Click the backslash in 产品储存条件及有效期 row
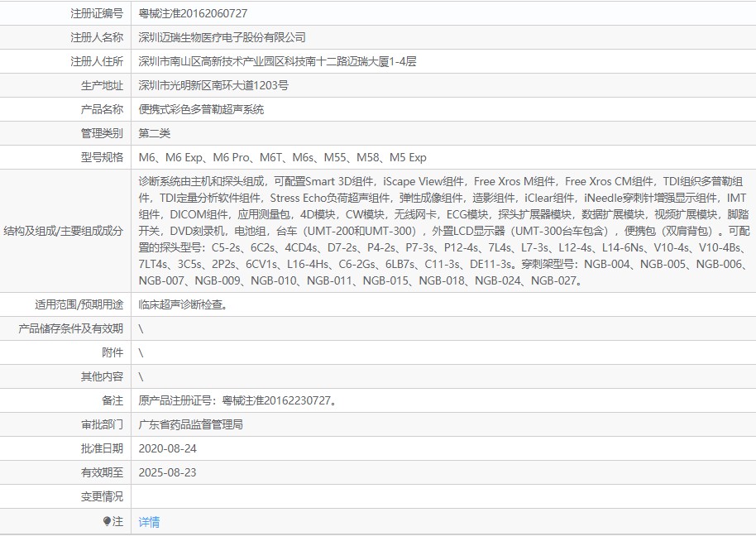The height and width of the screenshot is (541, 756). [x=141, y=328]
